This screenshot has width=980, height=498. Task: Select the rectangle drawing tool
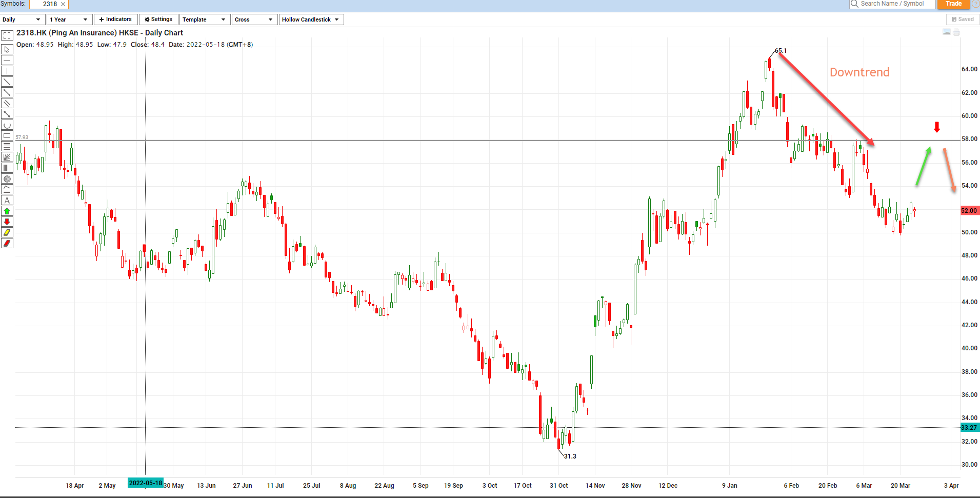7,136
